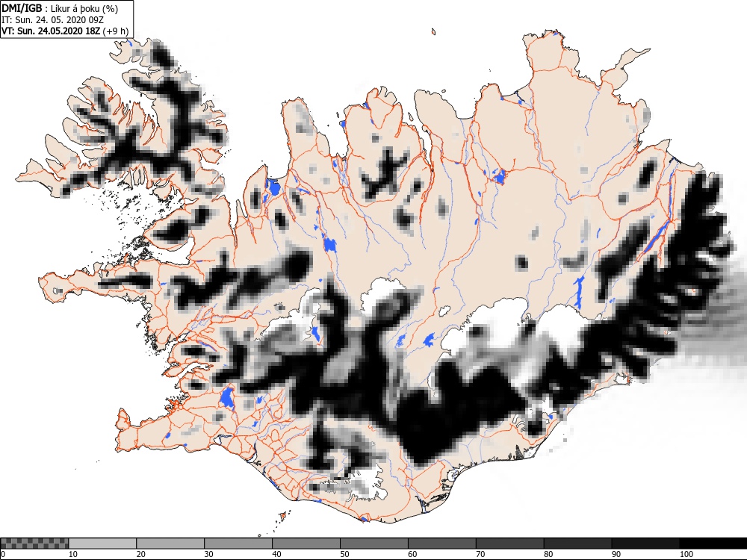Click the 0-10 checkered legend swatch
747x560 pixels.
point(35,544)
